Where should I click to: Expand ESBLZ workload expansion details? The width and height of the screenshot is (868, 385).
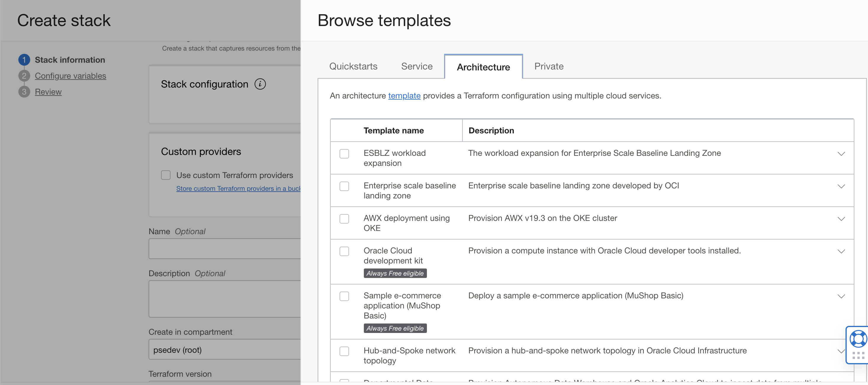point(841,153)
